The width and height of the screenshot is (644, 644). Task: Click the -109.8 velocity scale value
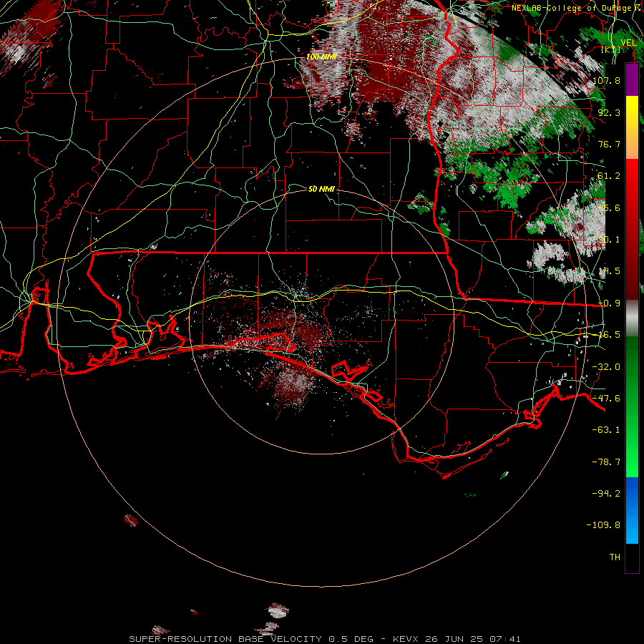click(x=604, y=525)
